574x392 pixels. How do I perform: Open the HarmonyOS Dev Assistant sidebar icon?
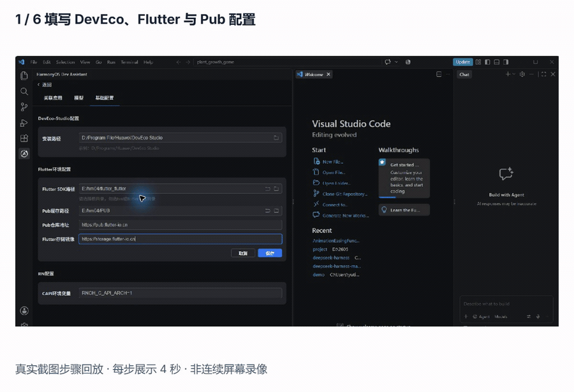click(24, 154)
